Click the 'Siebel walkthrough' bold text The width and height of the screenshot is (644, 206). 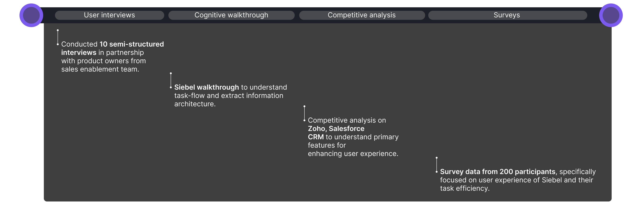coord(206,87)
